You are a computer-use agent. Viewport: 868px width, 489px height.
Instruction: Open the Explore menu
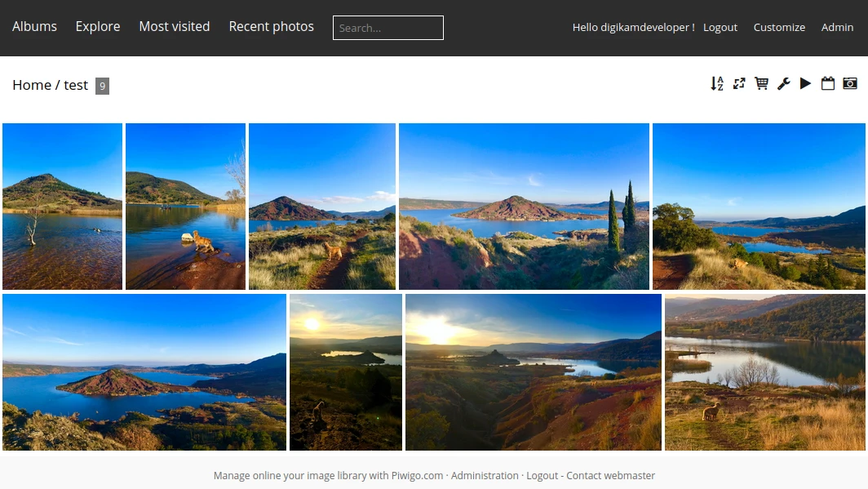click(98, 27)
